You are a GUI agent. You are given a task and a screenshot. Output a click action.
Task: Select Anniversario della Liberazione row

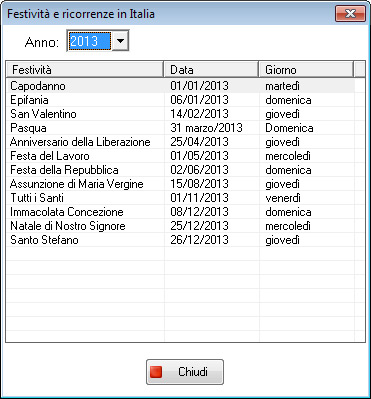tap(180, 142)
